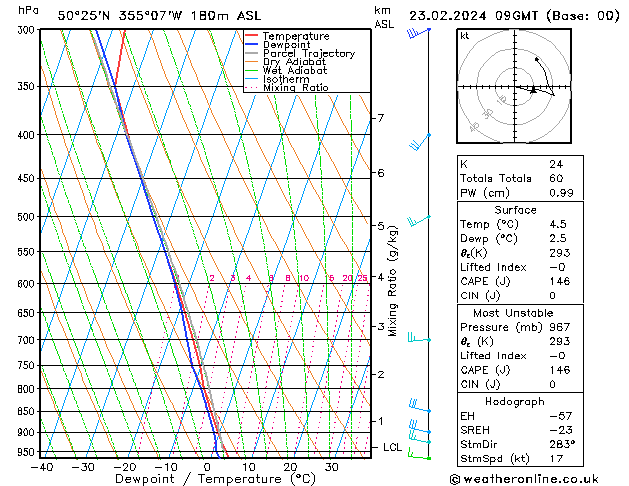Click the red Temperature legend line swatch
629x486 pixels.
[252, 36]
